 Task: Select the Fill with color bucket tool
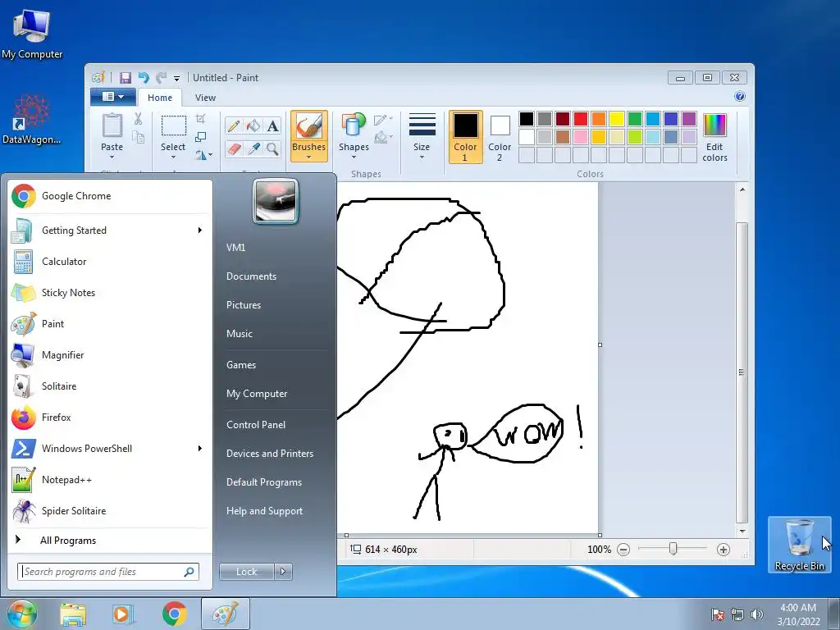tap(253, 126)
